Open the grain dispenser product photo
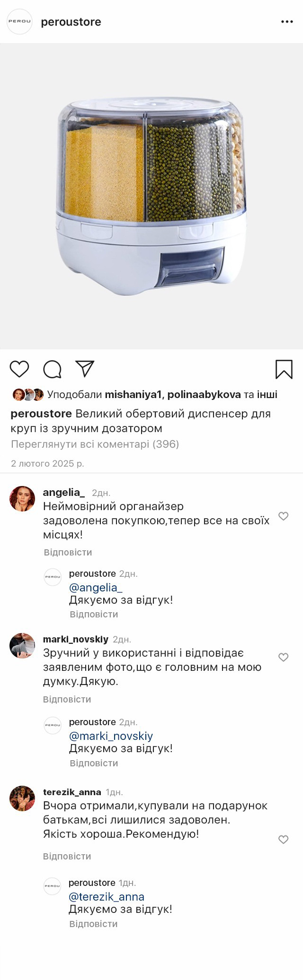This screenshot has height=980, width=303. (x=151, y=196)
